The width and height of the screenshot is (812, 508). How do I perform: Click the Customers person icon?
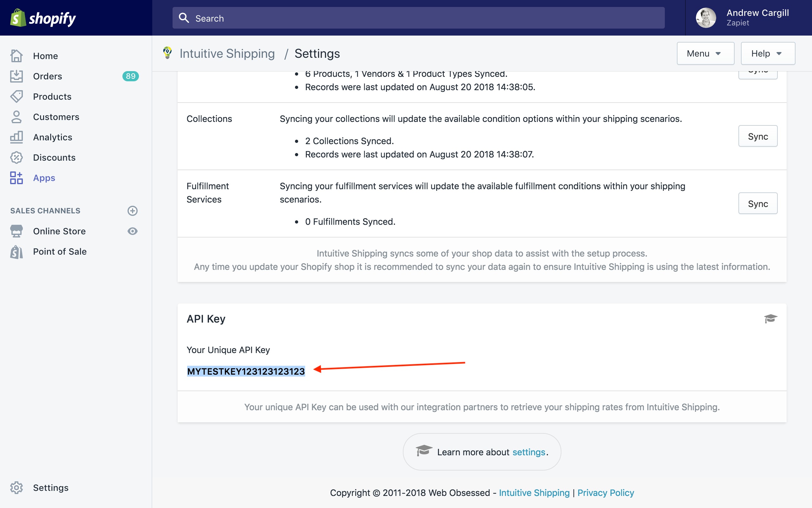click(16, 117)
